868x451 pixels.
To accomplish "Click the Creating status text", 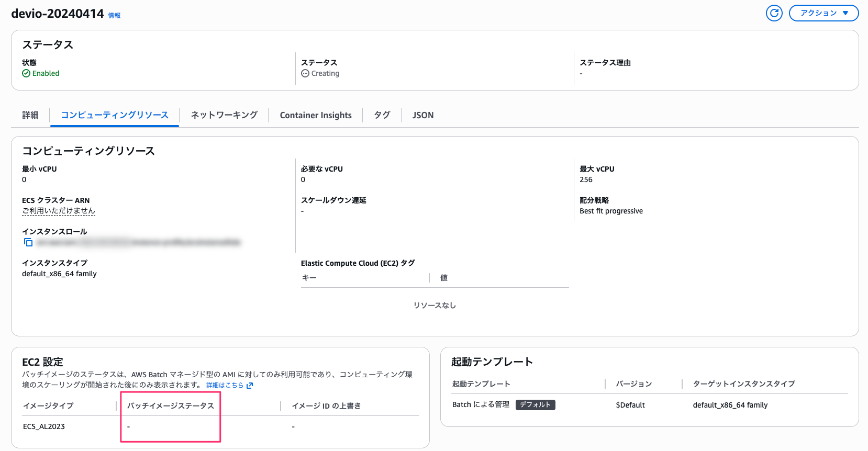I will (x=325, y=73).
